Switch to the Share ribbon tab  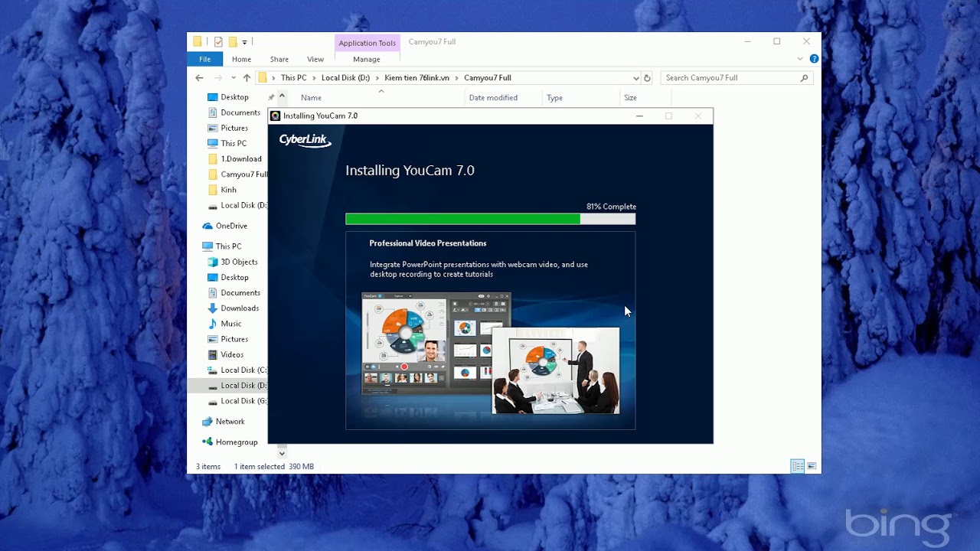[279, 59]
